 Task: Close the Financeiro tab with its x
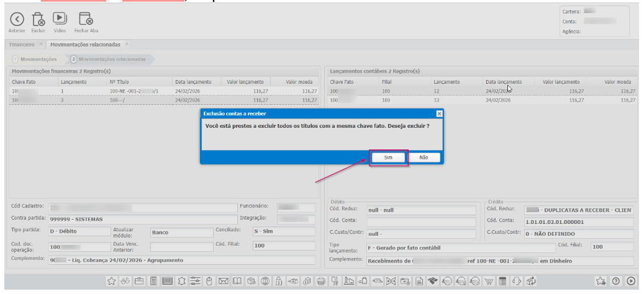click(40, 44)
